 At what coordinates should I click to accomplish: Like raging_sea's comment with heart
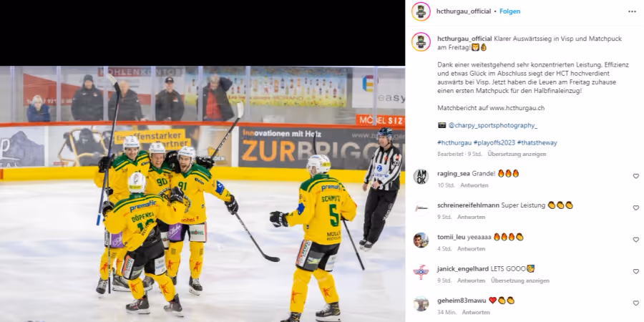[636, 176]
